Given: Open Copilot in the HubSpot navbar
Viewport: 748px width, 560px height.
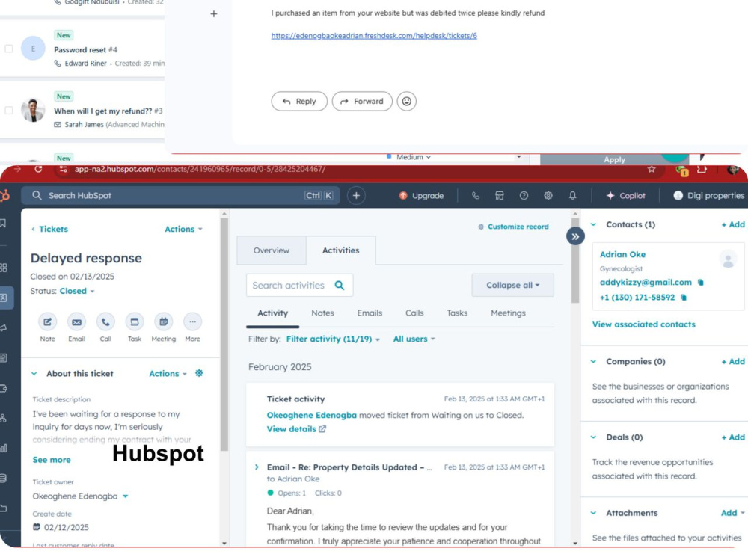Looking at the screenshot, I should click(x=625, y=196).
